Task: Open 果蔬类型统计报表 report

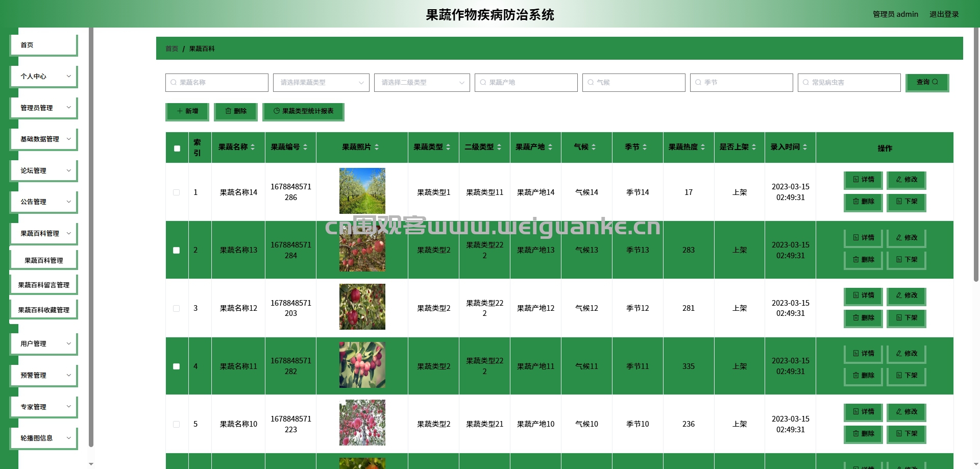Action: [x=303, y=112]
